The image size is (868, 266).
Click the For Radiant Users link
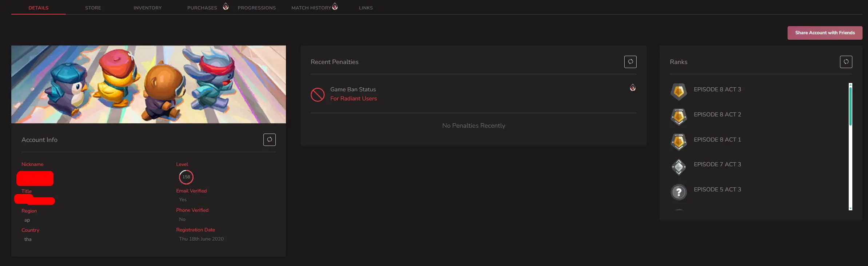(353, 99)
